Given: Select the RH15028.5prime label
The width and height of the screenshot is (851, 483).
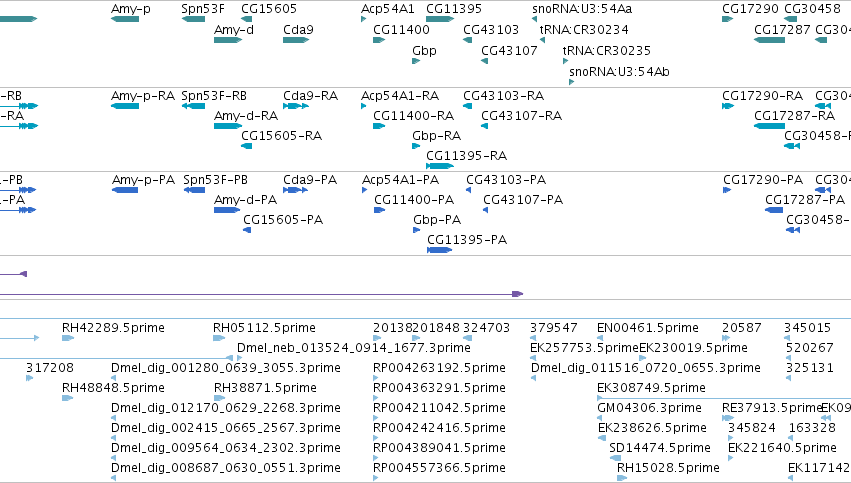Looking at the screenshot, I should (668, 468).
